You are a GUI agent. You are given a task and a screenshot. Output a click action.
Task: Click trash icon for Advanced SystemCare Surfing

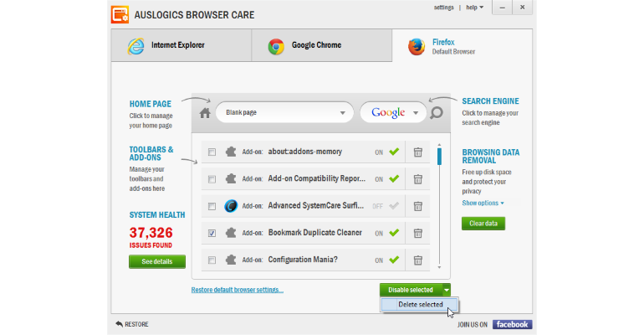pyautogui.click(x=417, y=206)
